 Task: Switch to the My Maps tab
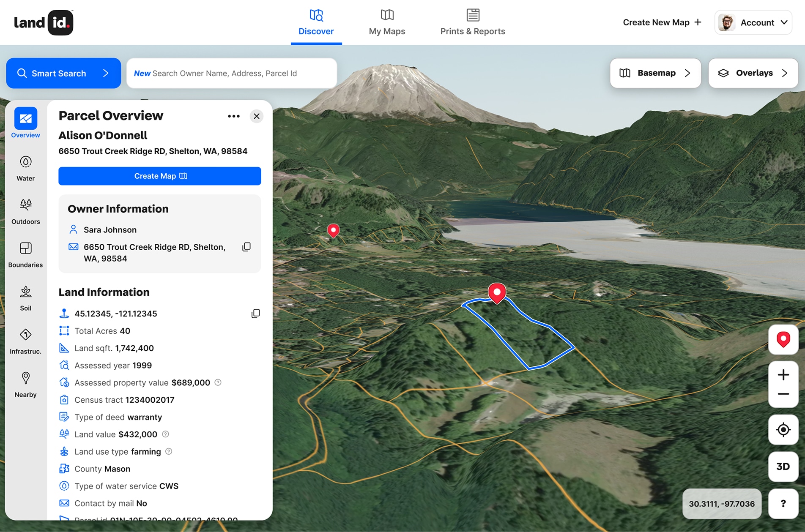tap(387, 22)
